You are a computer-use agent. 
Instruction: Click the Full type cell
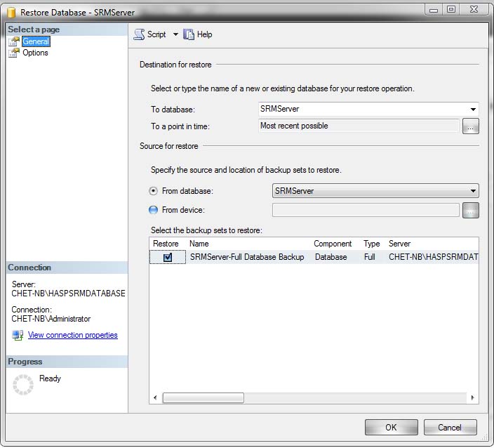coord(370,257)
